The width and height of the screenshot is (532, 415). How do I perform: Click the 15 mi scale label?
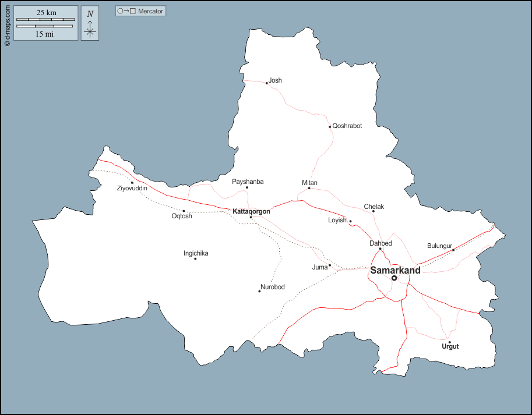(45, 34)
